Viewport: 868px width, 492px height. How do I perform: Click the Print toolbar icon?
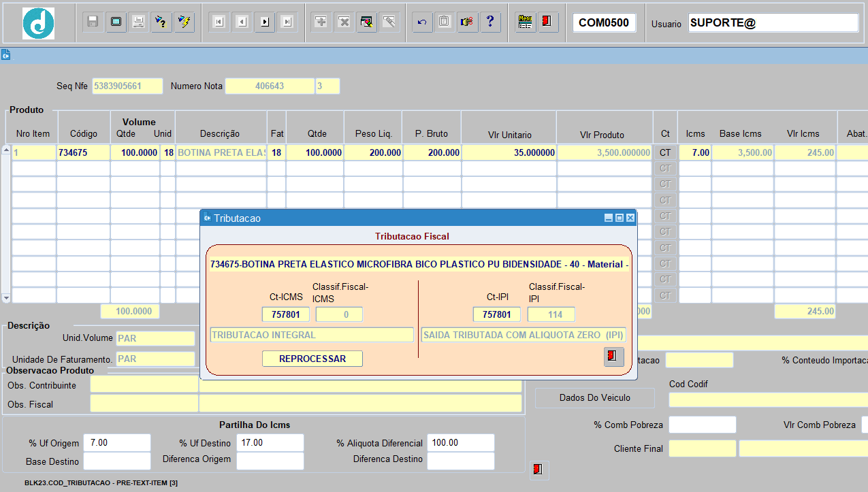(x=138, y=22)
